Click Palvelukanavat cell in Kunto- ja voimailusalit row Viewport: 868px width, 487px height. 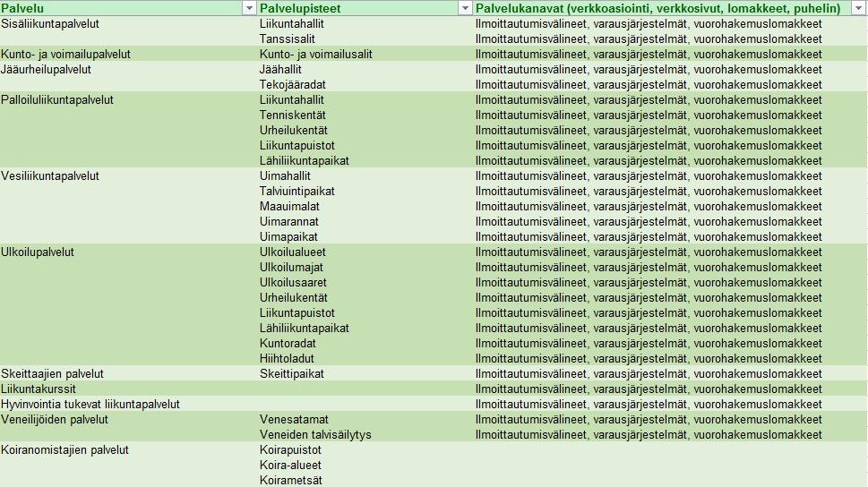tap(670, 55)
